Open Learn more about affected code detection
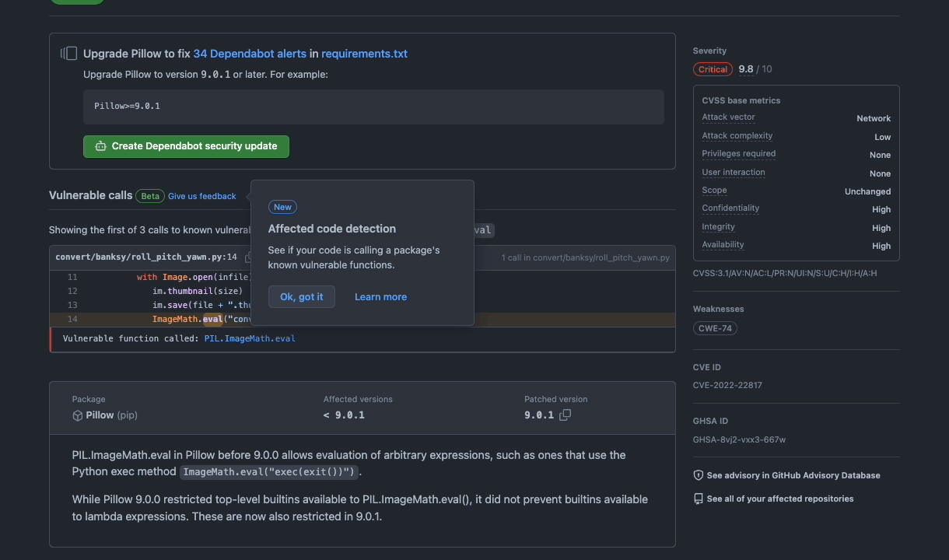The image size is (949, 560). (x=380, y=297)
